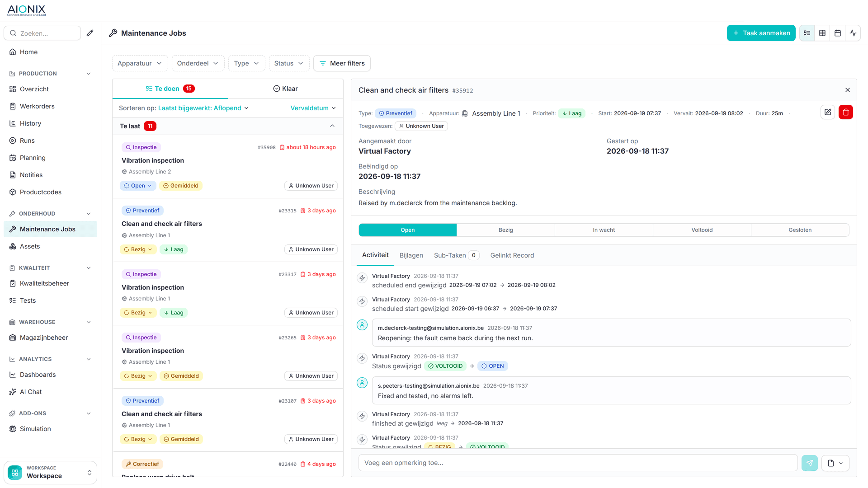Open Clean and check air filters job #23107
This screenshot has height=488, width=868.
pos(228,420)
